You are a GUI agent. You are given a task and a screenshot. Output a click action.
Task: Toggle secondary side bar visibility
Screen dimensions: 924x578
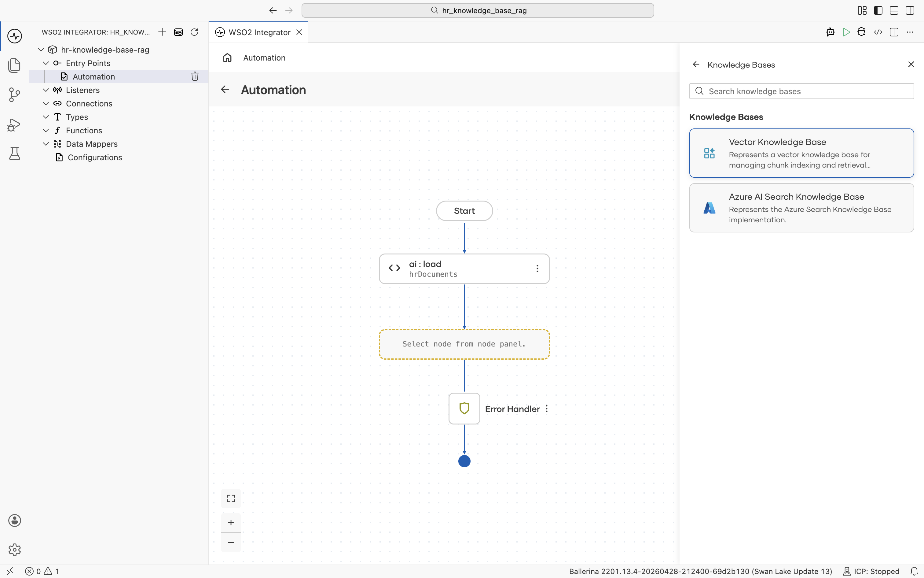point(910,10)
